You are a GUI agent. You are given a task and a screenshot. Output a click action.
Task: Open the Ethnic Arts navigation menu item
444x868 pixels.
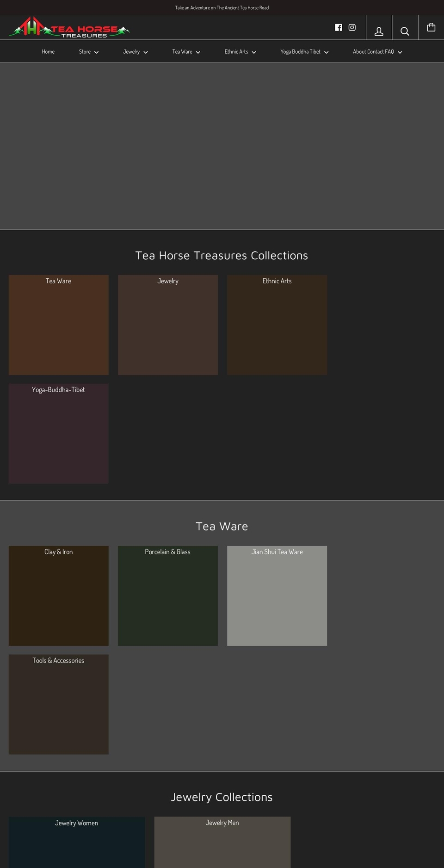[236, 52]
